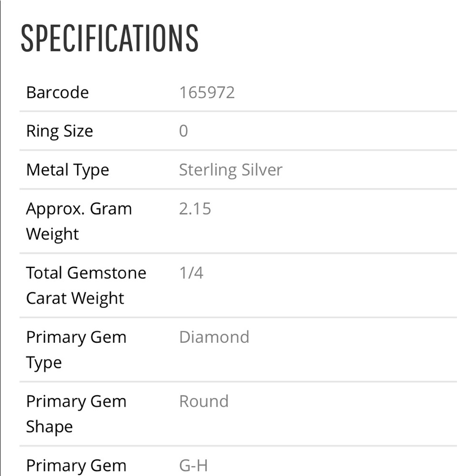Click the ring size value 0
The height and width of the screenshot is (476, 476).
(x=183, y=131)
